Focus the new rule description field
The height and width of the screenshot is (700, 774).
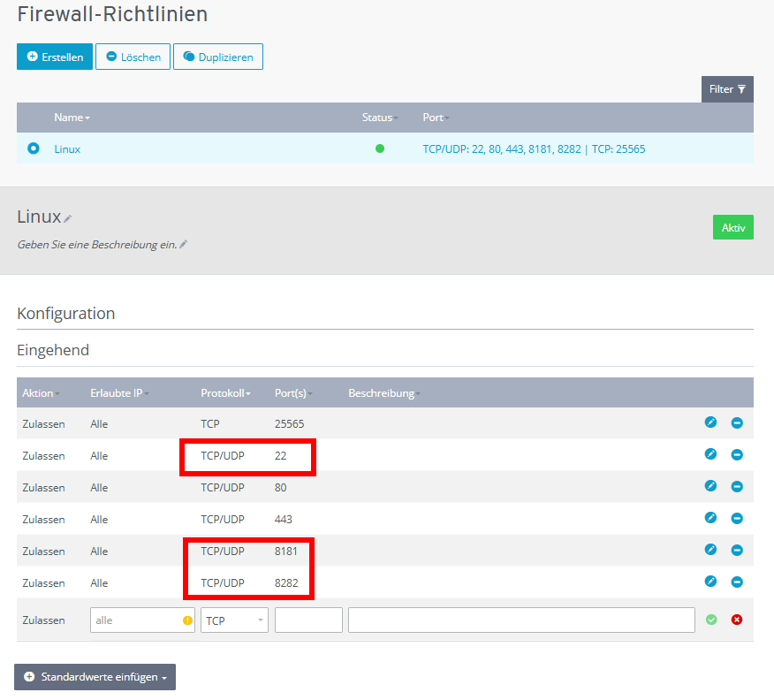[x=522, y=620]
